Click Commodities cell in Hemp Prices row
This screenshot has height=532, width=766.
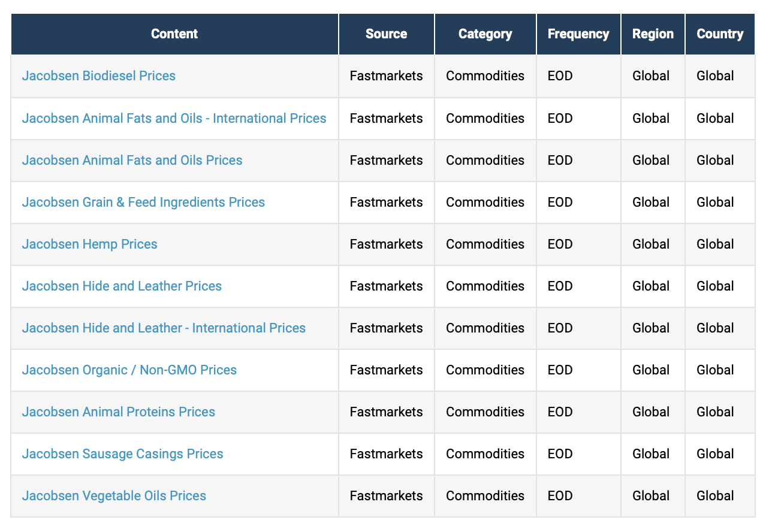tap(485, 244)
